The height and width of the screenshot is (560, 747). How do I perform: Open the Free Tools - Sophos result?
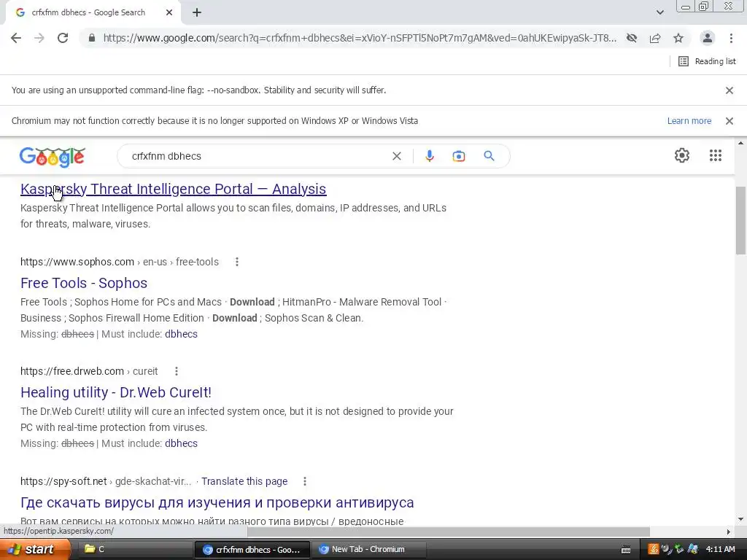[84, 283]
